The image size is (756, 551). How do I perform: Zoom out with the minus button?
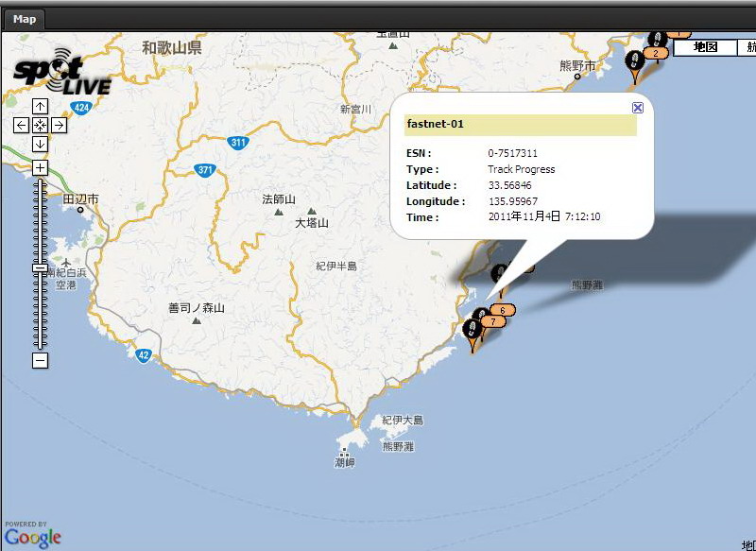(40, 360)
